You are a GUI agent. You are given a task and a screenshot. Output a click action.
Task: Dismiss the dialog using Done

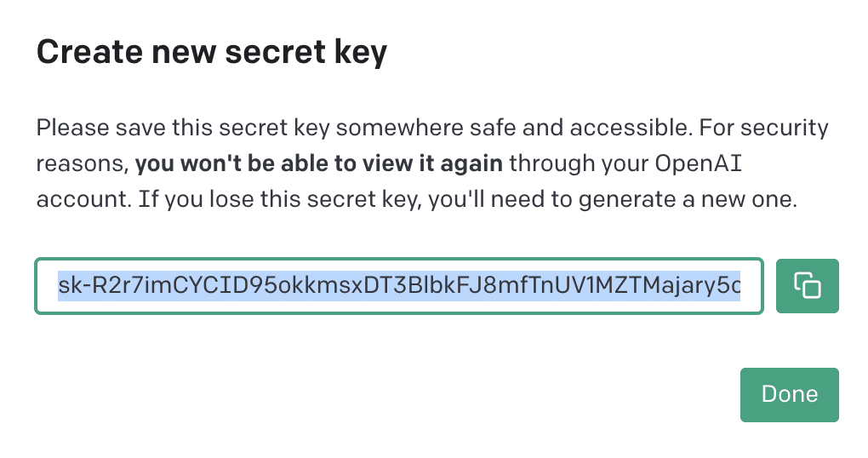click(x=790, y=394)
